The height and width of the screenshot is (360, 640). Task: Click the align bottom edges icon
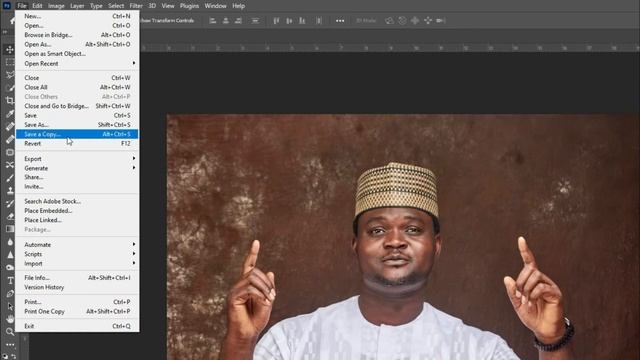pos(302,20)
